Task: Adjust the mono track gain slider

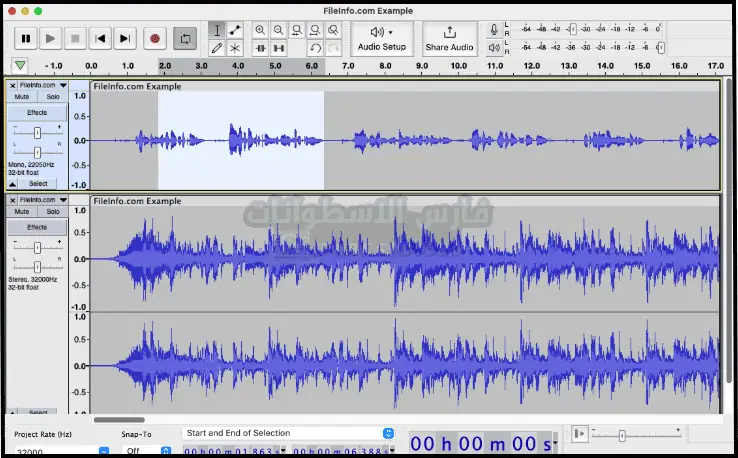Action: coord(37,132)
